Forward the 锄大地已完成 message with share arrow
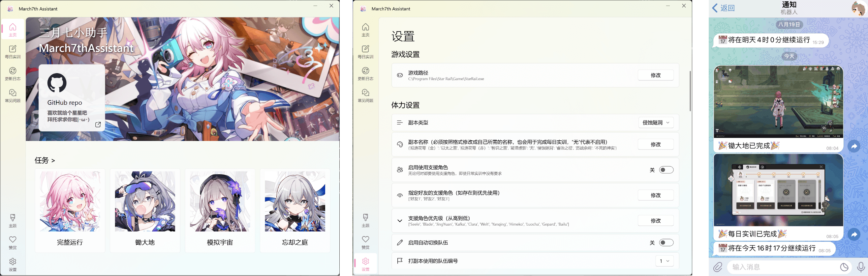 click(x=854, y=146)
